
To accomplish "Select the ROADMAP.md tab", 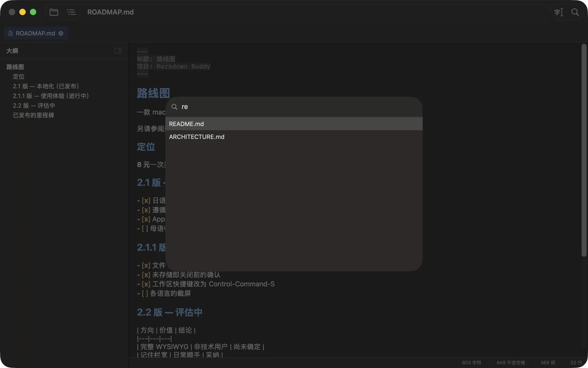I will click(36, 33).
